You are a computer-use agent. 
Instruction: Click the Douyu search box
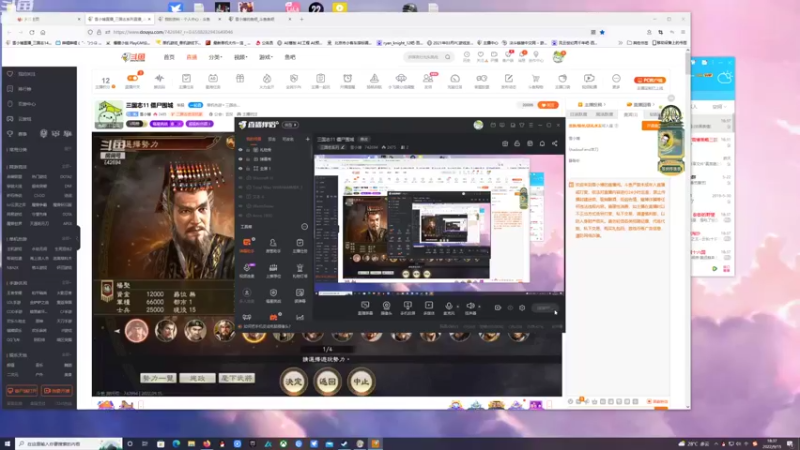(x=428, y=57)
